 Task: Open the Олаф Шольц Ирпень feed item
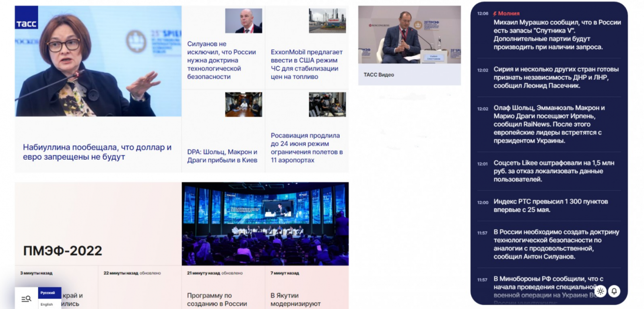(549, 124)
